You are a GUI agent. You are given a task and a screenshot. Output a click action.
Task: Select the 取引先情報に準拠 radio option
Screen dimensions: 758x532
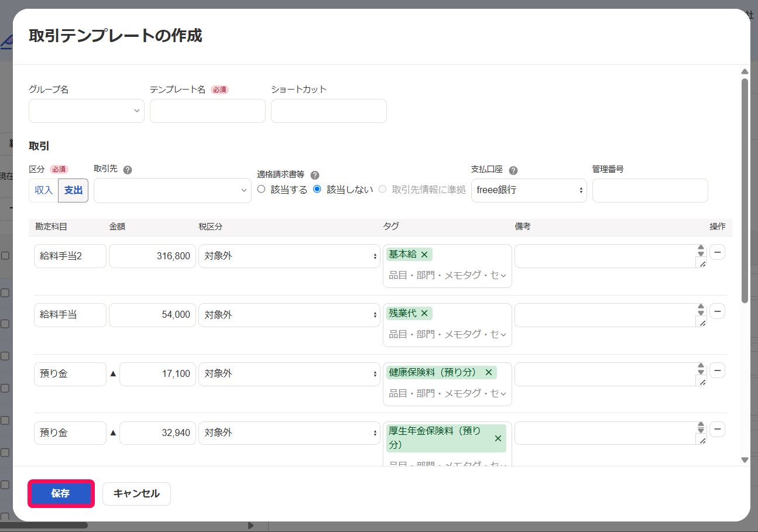[383, 189]
